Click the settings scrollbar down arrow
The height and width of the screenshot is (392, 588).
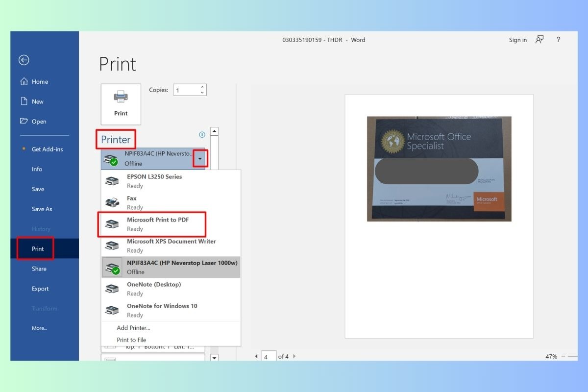pos(214,358)
